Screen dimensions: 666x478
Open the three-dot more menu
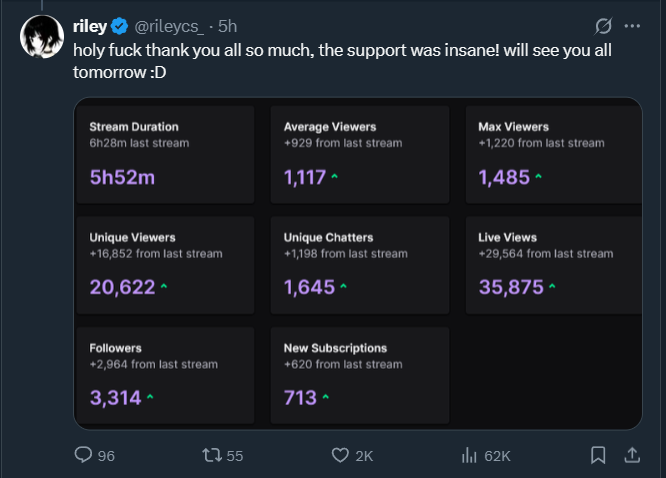pos(632,25)
